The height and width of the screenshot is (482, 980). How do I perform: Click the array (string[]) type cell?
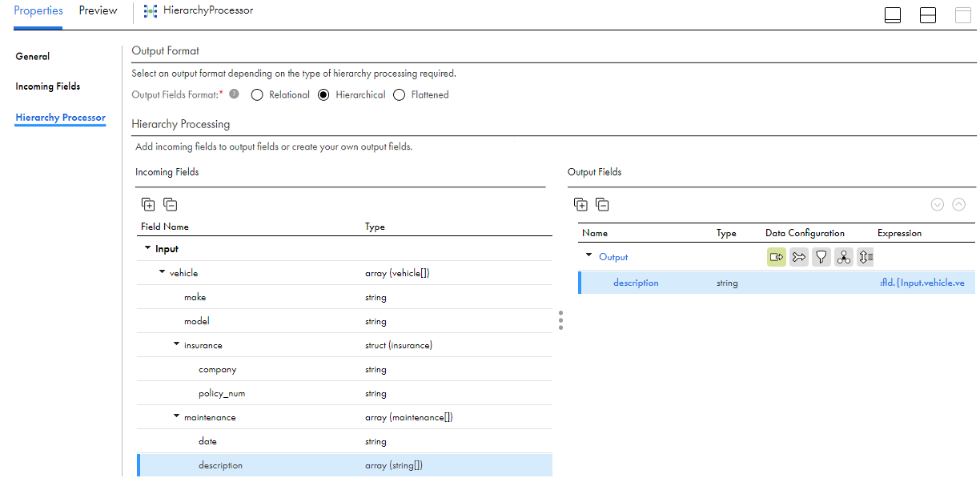pyautogui.click(x=394, y=465)
